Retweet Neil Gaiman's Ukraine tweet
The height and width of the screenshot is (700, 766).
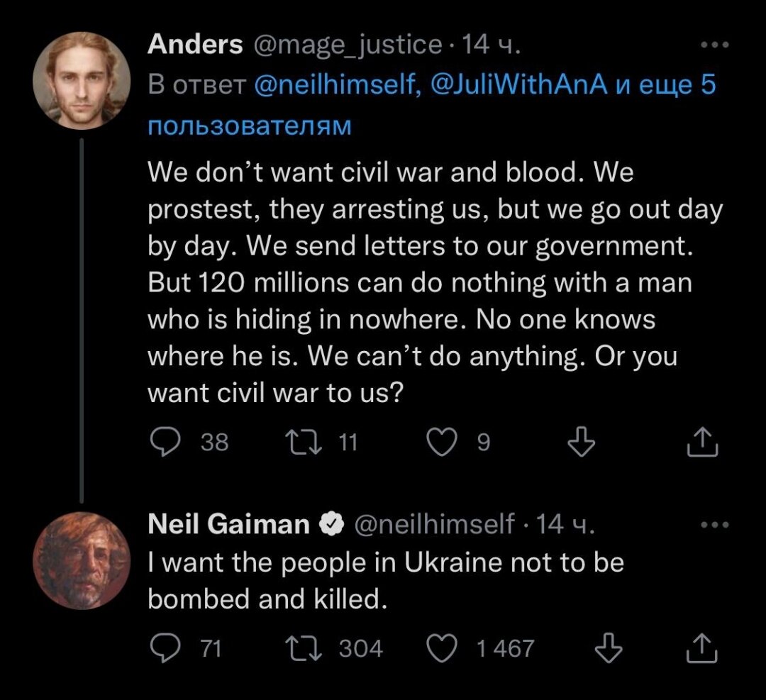pos(304,648)
